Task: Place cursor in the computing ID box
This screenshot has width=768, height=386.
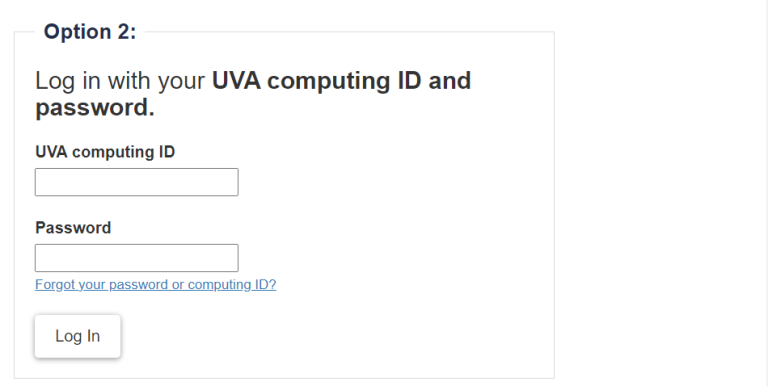Action: [137, 182]
